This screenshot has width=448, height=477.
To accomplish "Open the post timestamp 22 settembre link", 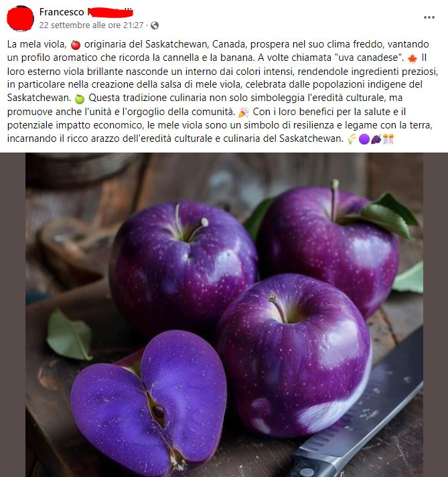I will click(91, 25).
